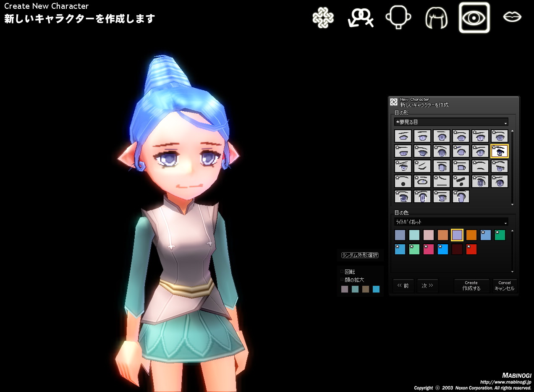
Task: Pick third unstarred eye in top row
Action: tap(442, 136)
